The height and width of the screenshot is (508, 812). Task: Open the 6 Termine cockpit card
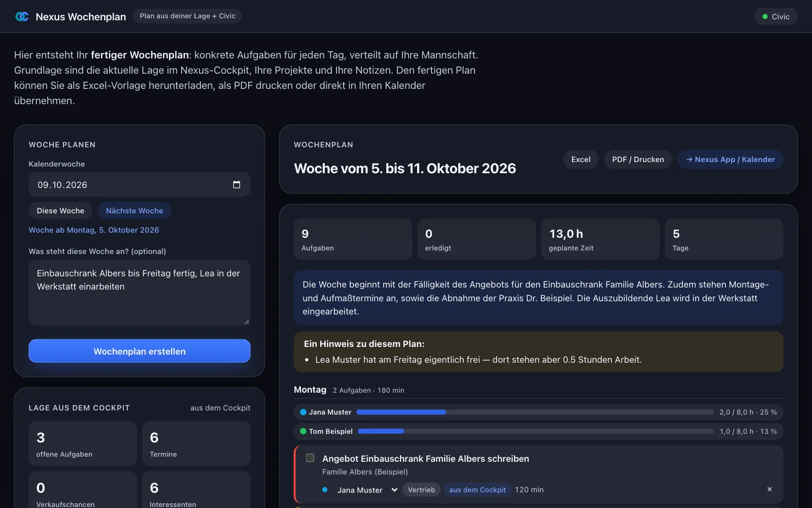coord(196,443)
